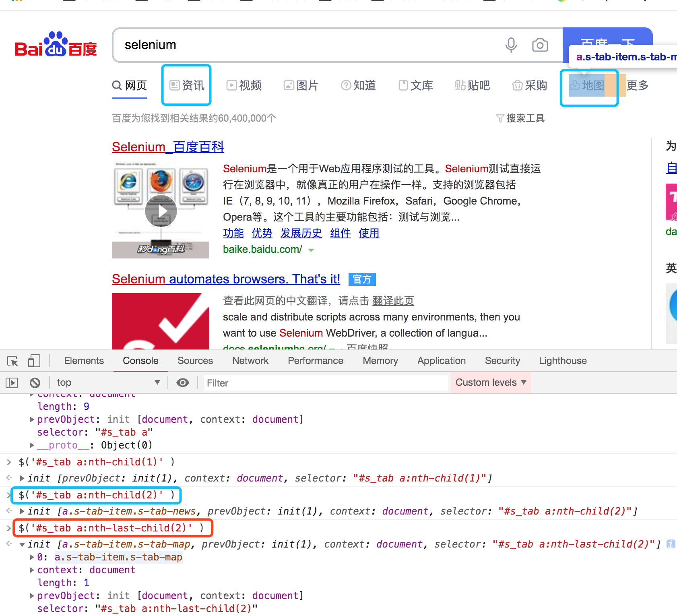Follow the 发展历史 sublink

[x=301, y=233]
